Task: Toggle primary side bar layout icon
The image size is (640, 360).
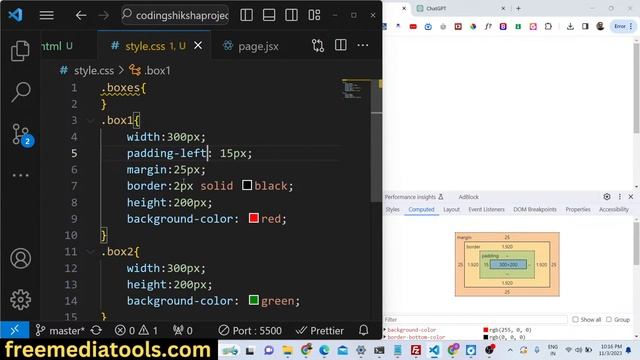Action: click(x=247, y=15)
